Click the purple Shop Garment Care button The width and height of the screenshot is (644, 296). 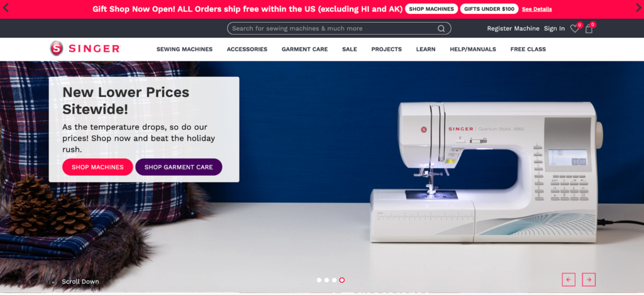pyautogui.click(x=179, y=167)
